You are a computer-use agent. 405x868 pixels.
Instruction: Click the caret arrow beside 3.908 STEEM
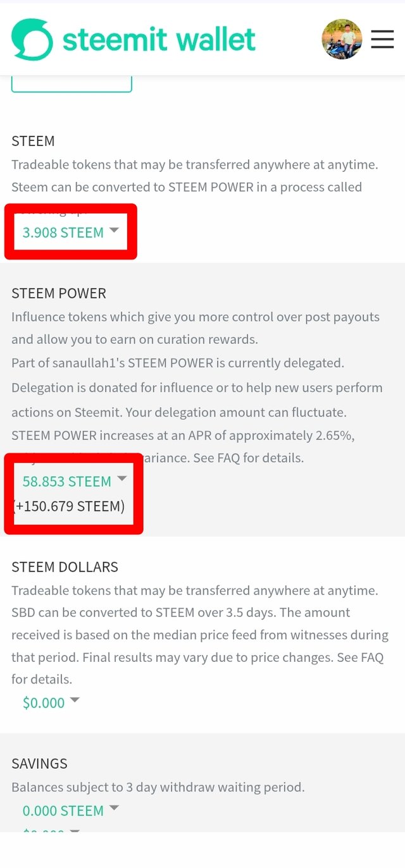(x=114, y=231)
